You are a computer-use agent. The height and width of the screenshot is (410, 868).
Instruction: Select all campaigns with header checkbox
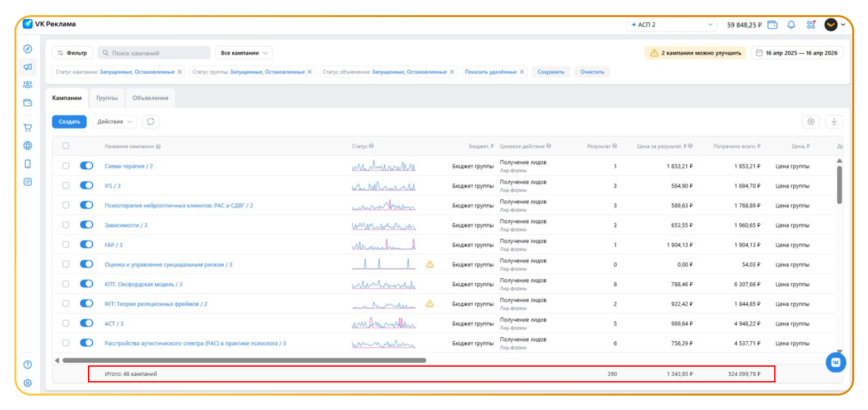[66, 146]
